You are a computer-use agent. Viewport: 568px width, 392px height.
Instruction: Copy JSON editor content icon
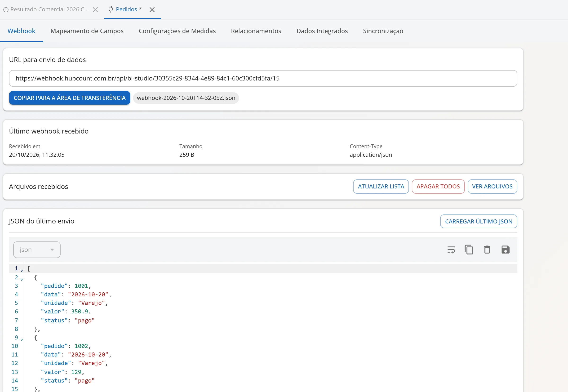[469, 250]
